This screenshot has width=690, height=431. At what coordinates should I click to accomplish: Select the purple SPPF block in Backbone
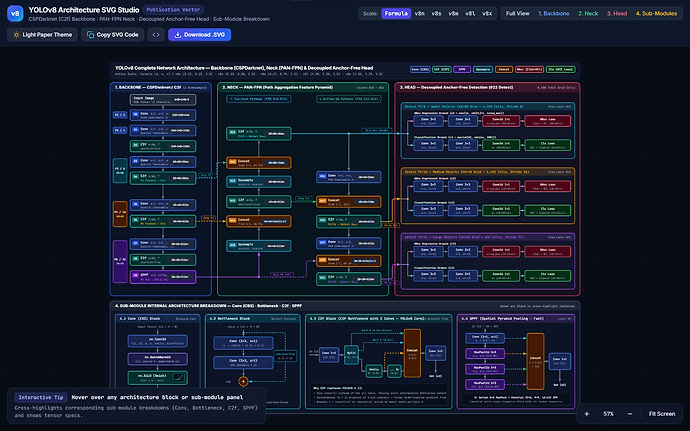pos(163,277)
